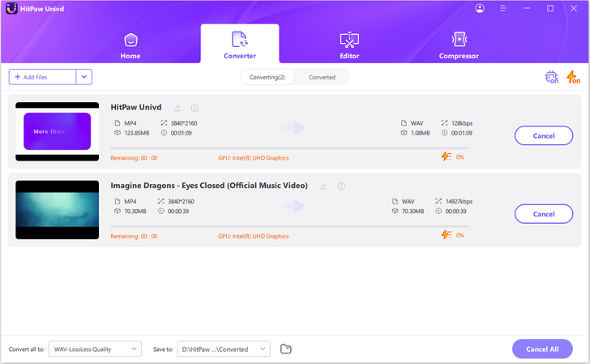Switch to the Editor tab
Screen dimensions: 590x364
[x=349, y=46]
